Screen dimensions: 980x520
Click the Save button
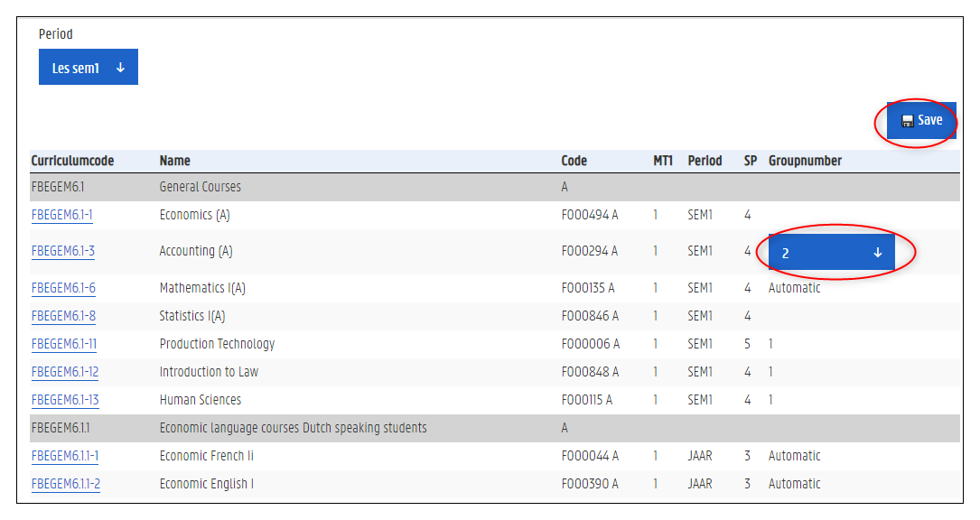tap(921, 121)
